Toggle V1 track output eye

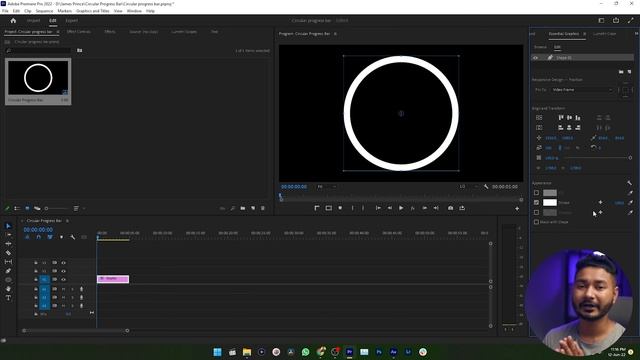[63, 280]
